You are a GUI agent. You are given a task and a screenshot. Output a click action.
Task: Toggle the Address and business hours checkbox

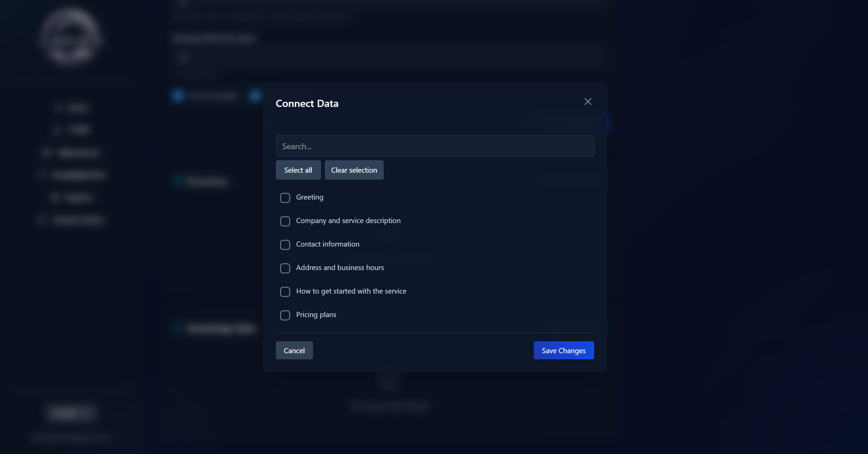pyautogui.click(x=285, y=268)
